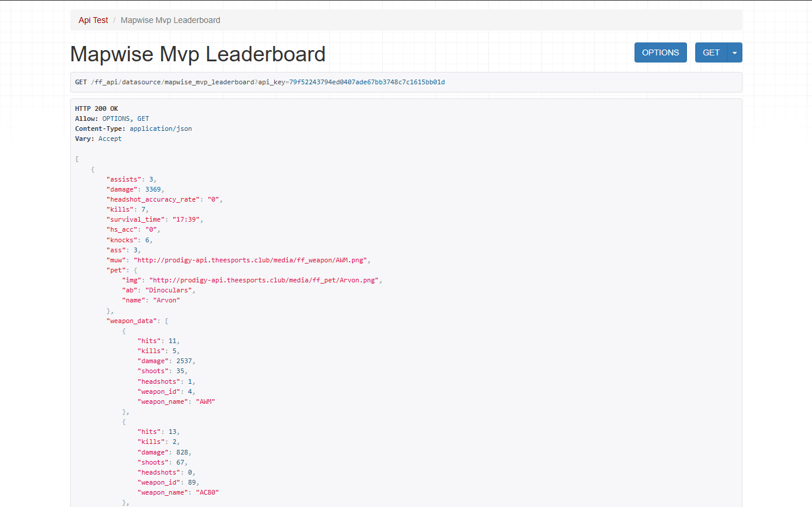Click the pet name Arvon in JSON
812x507 pixels.
click(167, 299)
